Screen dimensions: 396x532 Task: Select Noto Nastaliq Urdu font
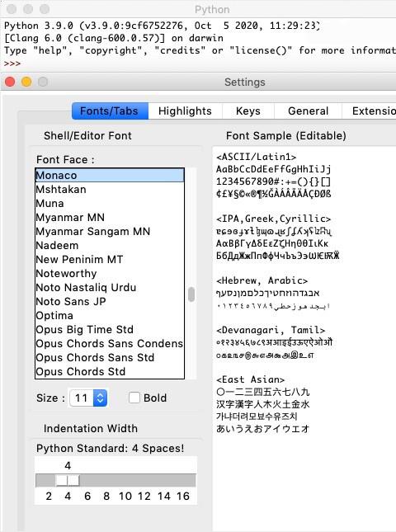pyautogui.click(x=110, y=287)
